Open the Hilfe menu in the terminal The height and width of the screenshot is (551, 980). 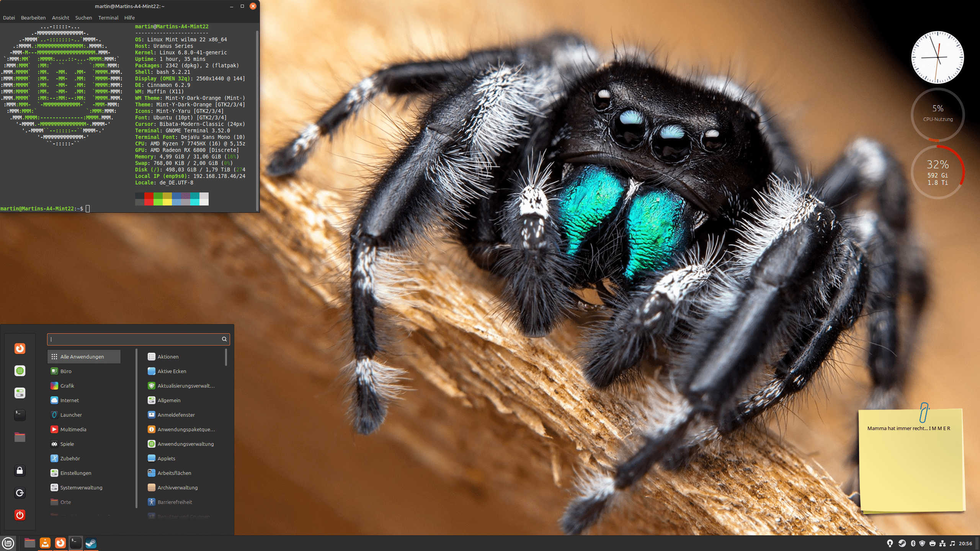pyautogui.click(x=129, y=18)
